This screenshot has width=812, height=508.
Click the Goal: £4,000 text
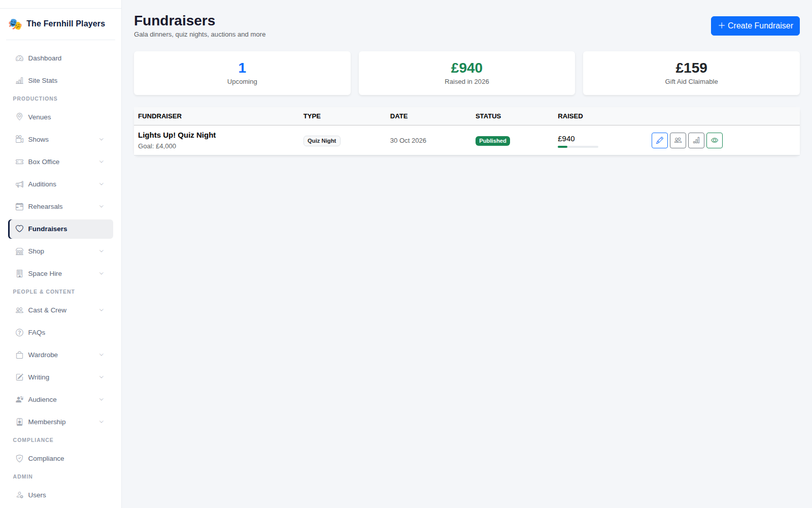click(157, 146)
